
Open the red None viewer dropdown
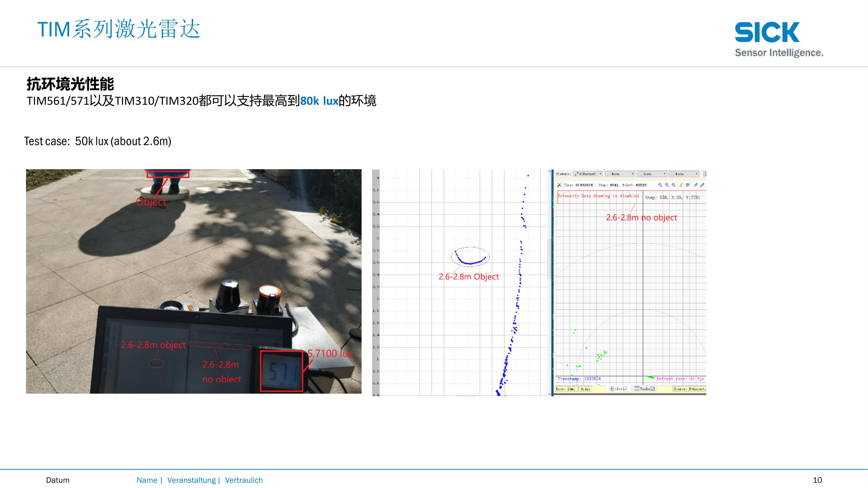click(683, 174)
